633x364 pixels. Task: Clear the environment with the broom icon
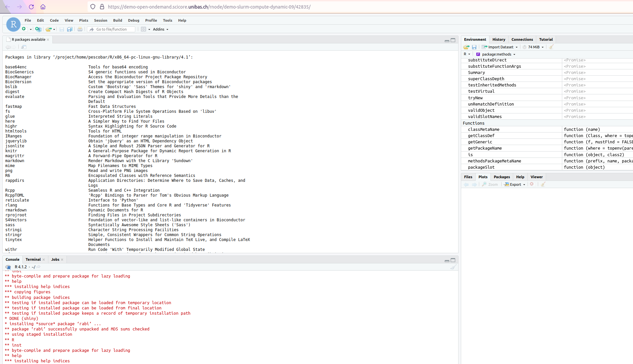pyautogui.click(x=551, y=47)
